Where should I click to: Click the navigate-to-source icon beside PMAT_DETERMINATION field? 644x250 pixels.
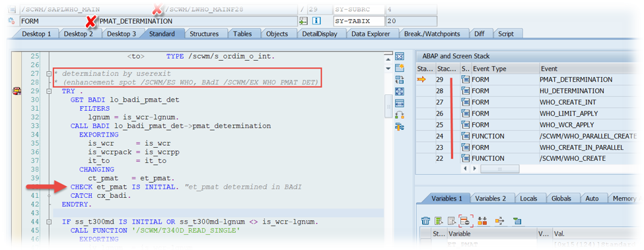tap(304, 21)
